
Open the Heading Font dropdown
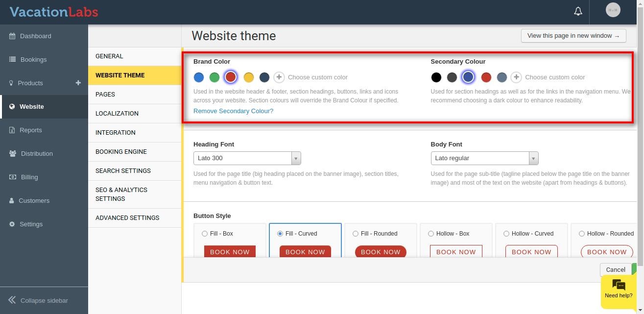[247, 158]
